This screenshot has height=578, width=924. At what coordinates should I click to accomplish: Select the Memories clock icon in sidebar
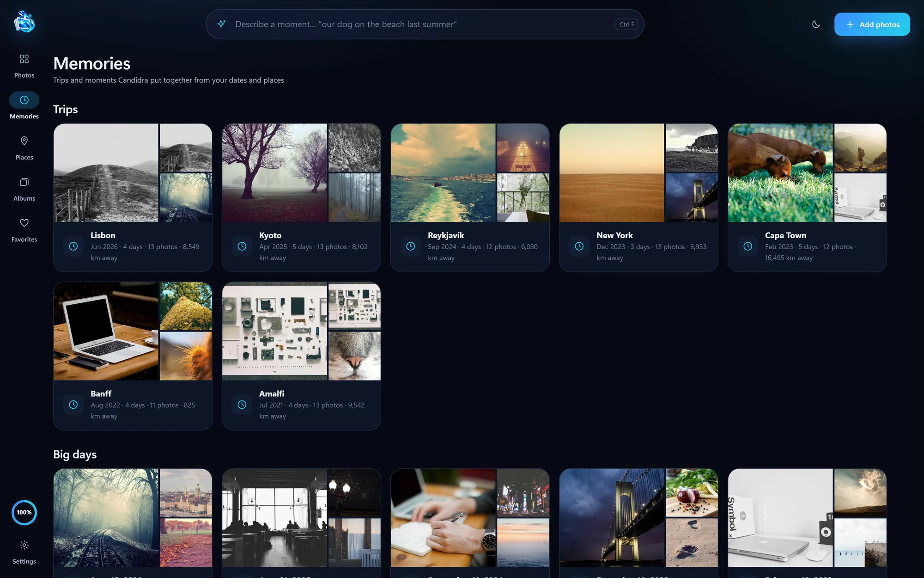pyautogui.click(x=24, y=100)
